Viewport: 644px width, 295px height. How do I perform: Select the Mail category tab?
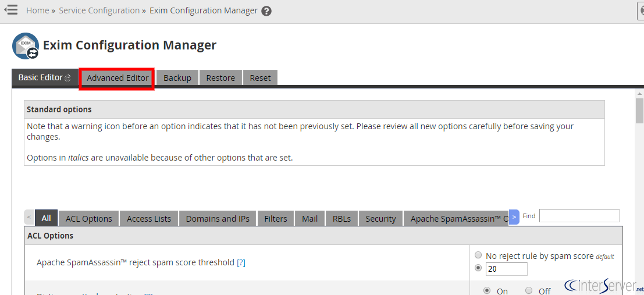click(309, 219)
